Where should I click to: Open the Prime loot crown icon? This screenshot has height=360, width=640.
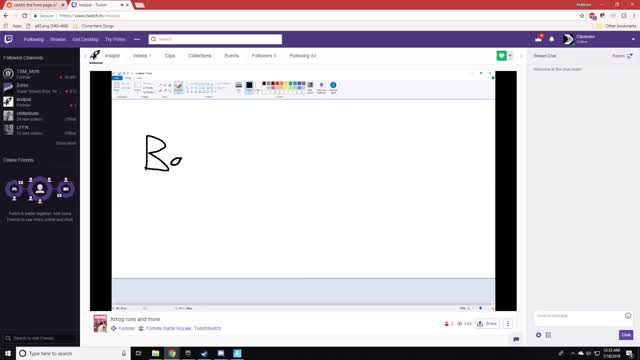click(x=539, y=39)
